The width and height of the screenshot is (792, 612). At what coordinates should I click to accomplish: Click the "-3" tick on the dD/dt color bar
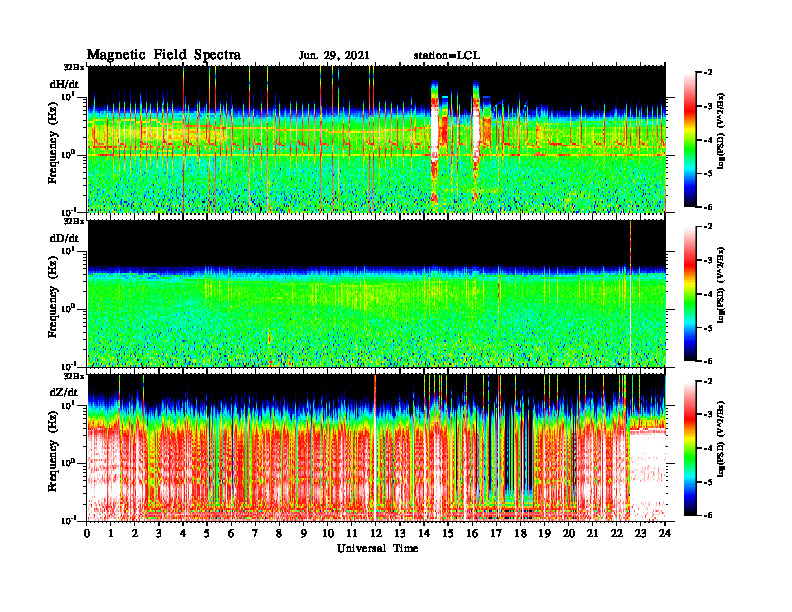707,260
